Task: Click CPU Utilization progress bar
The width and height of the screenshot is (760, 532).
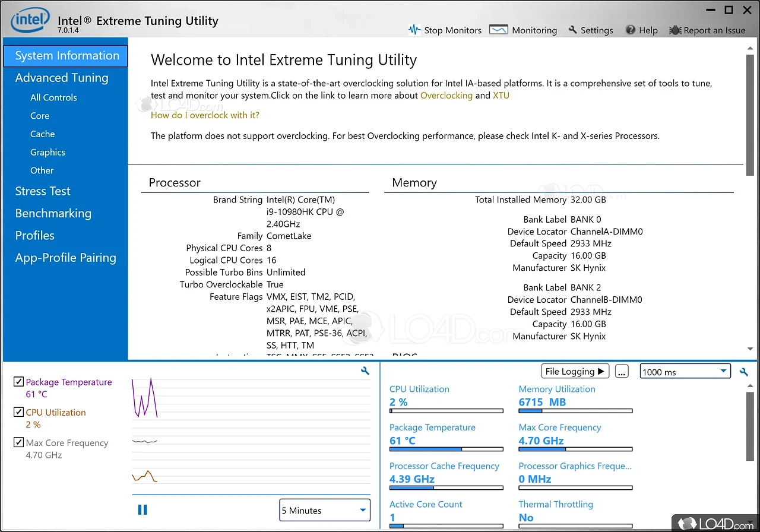Action: 446,411
